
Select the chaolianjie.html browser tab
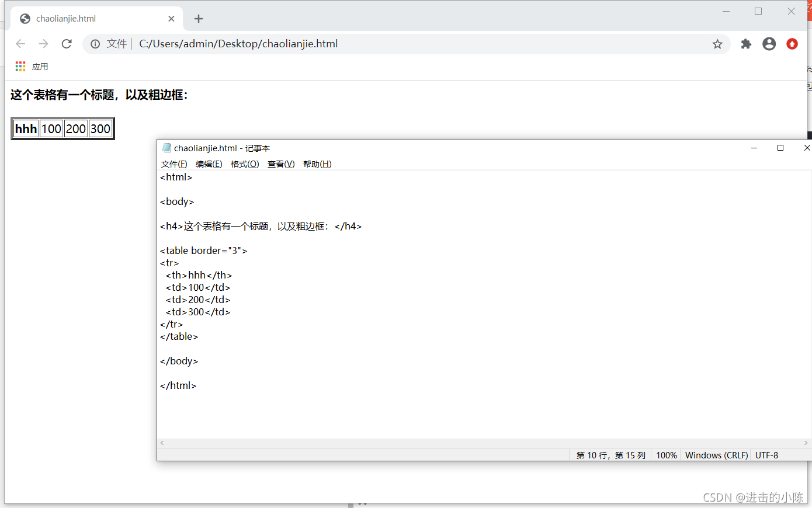[97, 19]
